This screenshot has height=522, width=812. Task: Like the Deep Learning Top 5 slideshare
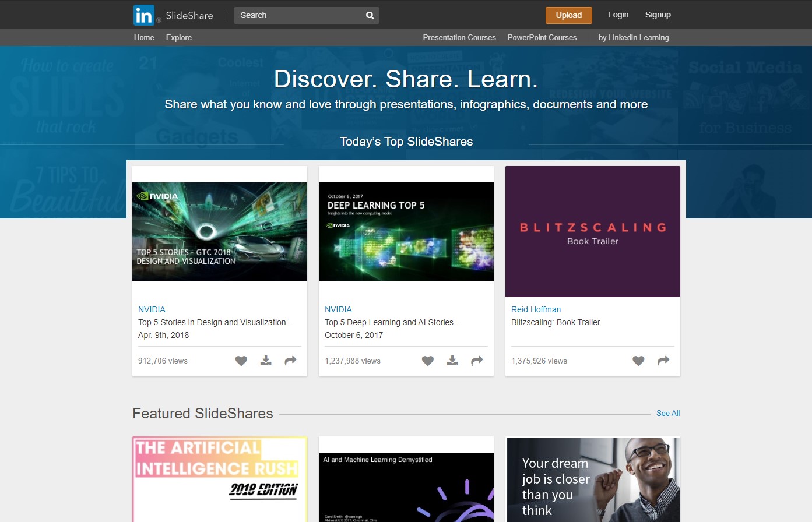coord(428,361)
